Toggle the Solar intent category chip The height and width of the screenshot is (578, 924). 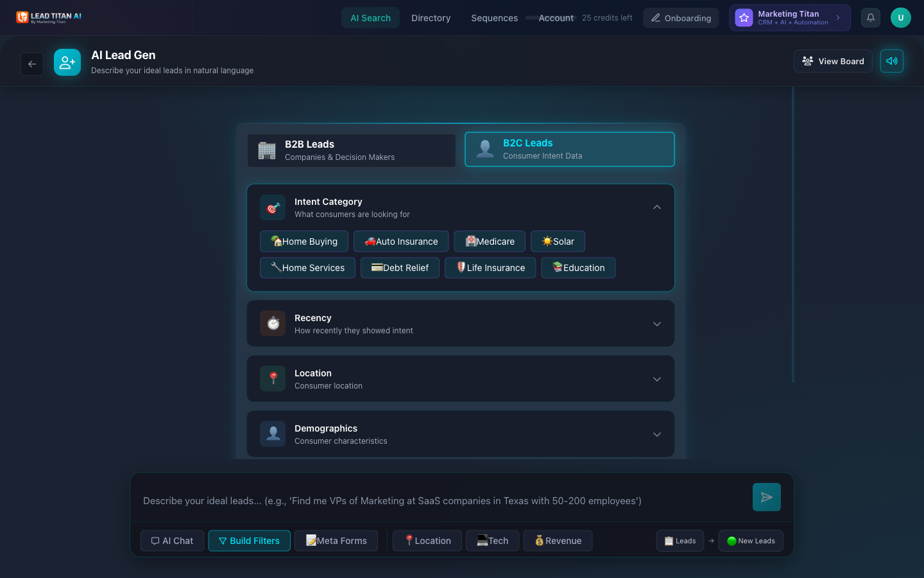pyautogui.click(x=558, y=241)
